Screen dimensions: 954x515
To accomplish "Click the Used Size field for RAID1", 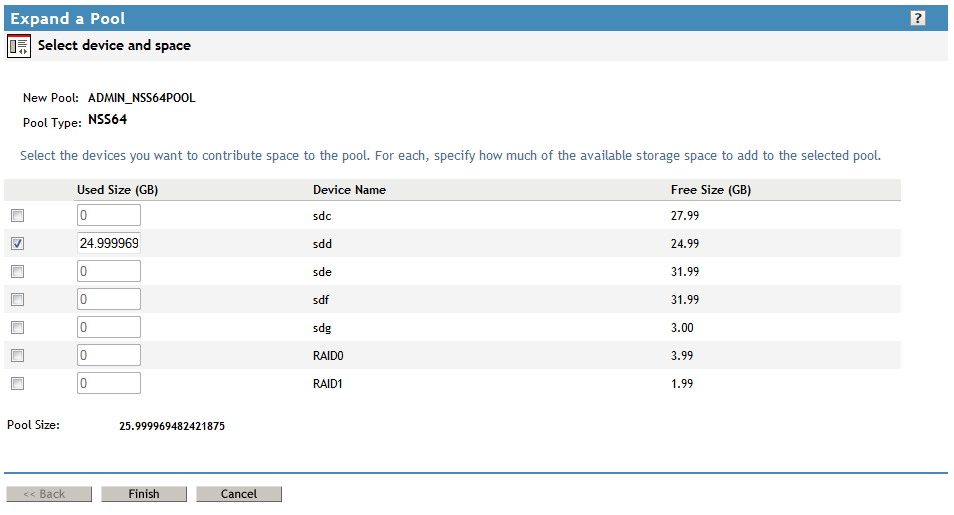I will 109,383.
